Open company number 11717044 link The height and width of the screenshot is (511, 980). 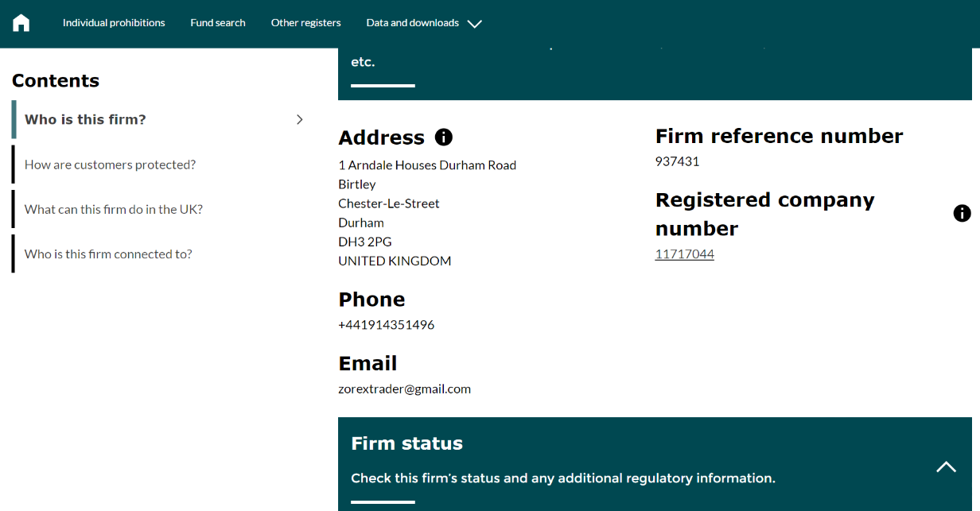(x=684, y=254)
